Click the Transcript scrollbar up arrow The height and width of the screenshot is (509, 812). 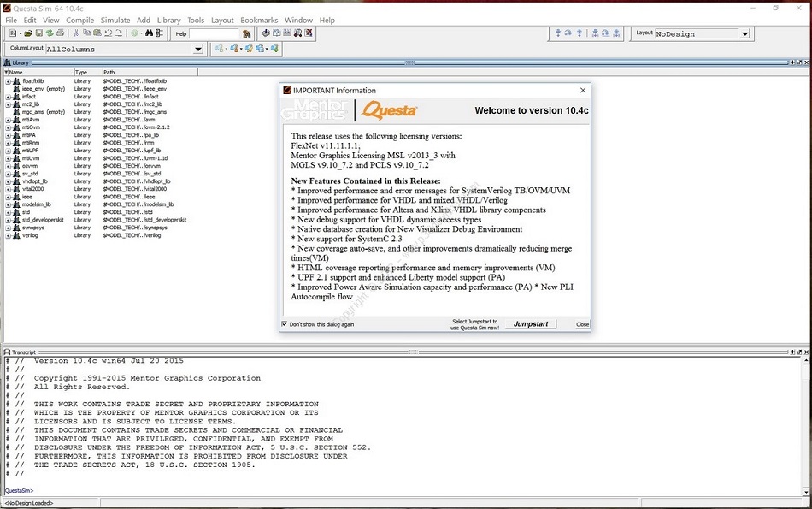(x=806, y=360)
